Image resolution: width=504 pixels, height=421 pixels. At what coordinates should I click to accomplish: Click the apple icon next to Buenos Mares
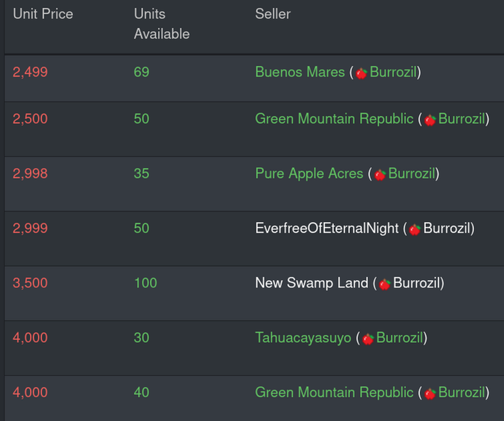point(361,73)
